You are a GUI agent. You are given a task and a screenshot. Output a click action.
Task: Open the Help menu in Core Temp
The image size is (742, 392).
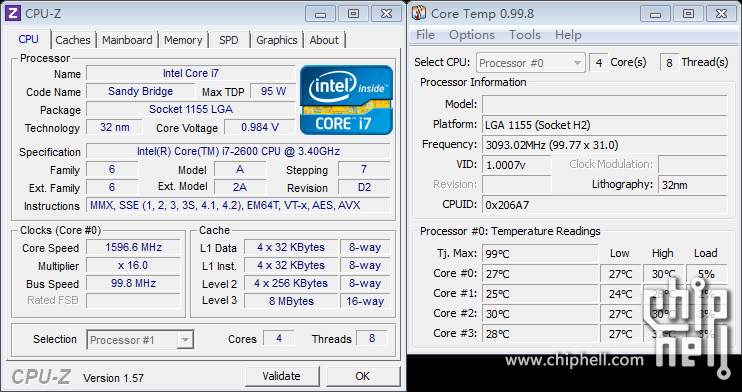pos(568,35)
